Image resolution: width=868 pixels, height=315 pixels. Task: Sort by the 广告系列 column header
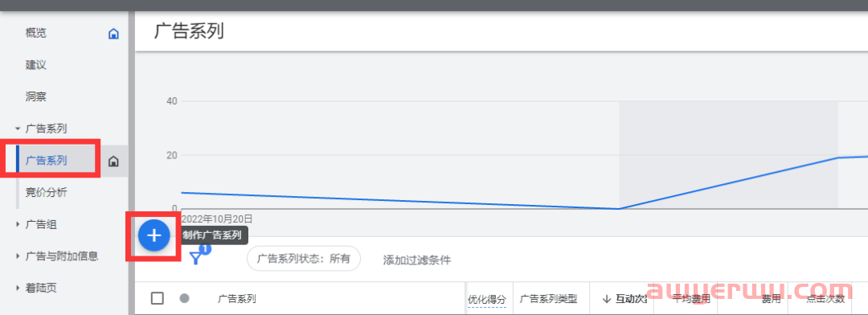(237, 299)
